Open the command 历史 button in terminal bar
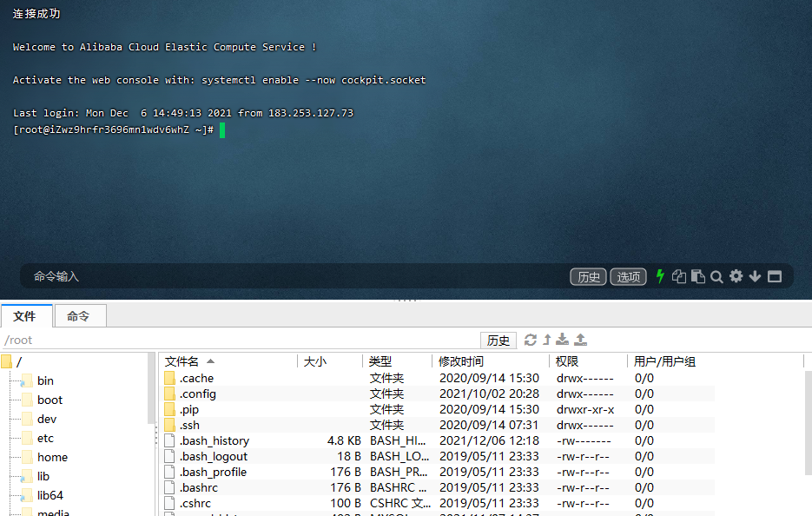The width and height of the screenshot is (812, 516). click(x=588, y=276)
